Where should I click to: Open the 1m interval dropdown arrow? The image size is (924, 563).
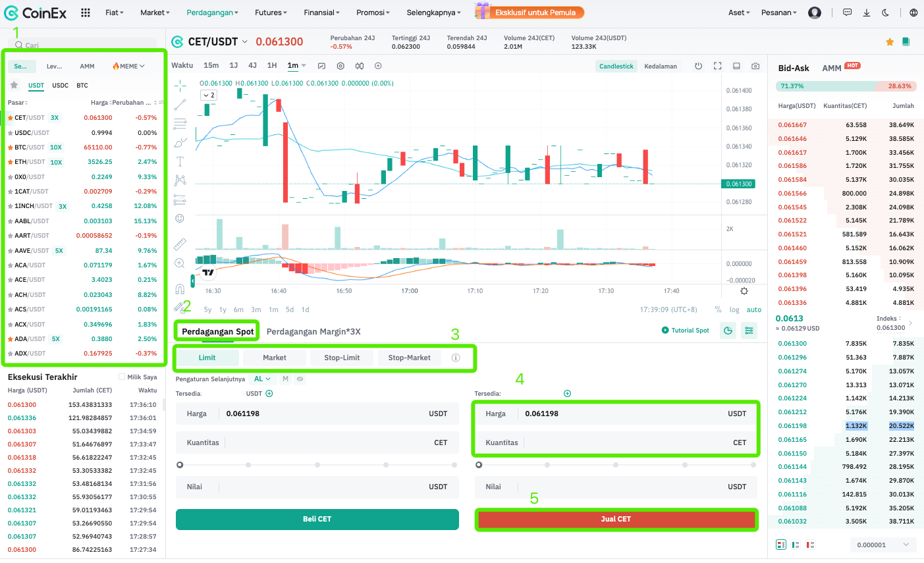304,66
